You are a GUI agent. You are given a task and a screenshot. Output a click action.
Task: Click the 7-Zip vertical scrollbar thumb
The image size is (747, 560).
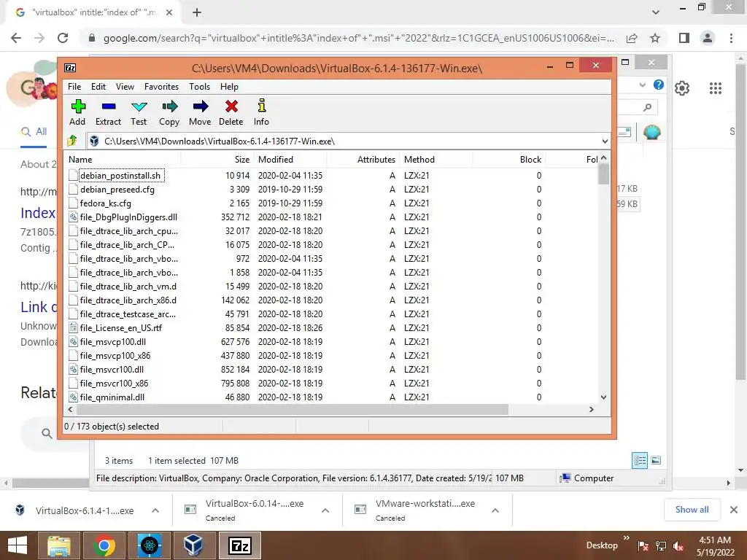click(x=603, y=174)
